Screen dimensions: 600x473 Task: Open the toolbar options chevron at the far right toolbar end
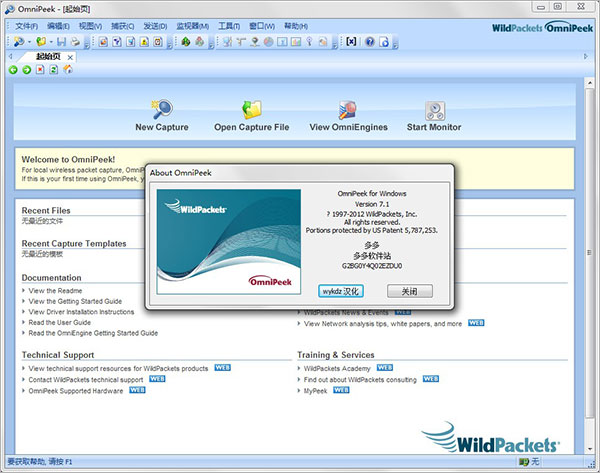pos(395,43)
